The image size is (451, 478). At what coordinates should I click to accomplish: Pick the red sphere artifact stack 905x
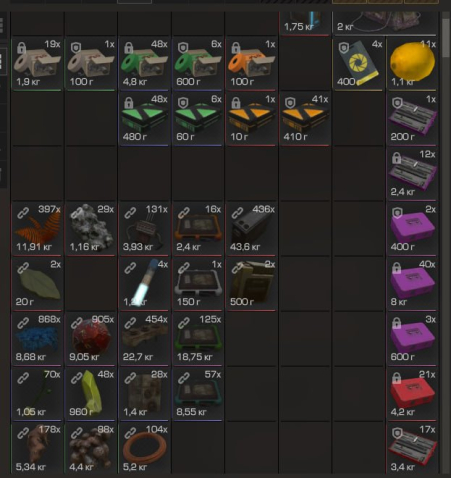tap(91, 339)
